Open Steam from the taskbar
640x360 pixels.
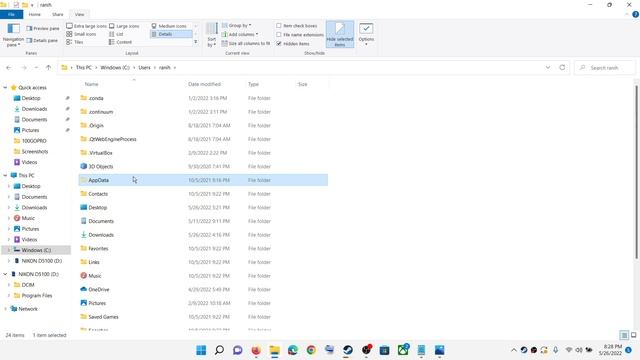[348, 350]
